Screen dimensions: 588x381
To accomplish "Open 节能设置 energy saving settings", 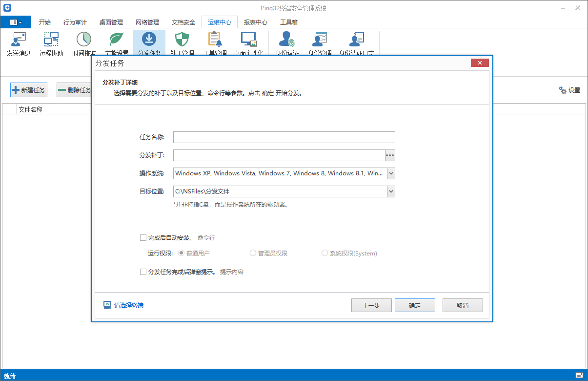I will [117, 43].
